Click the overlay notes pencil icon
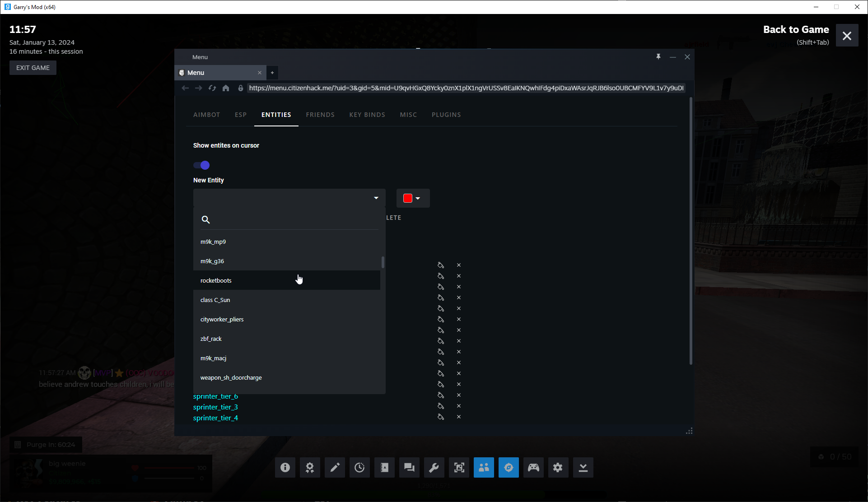 coord(335,468)
